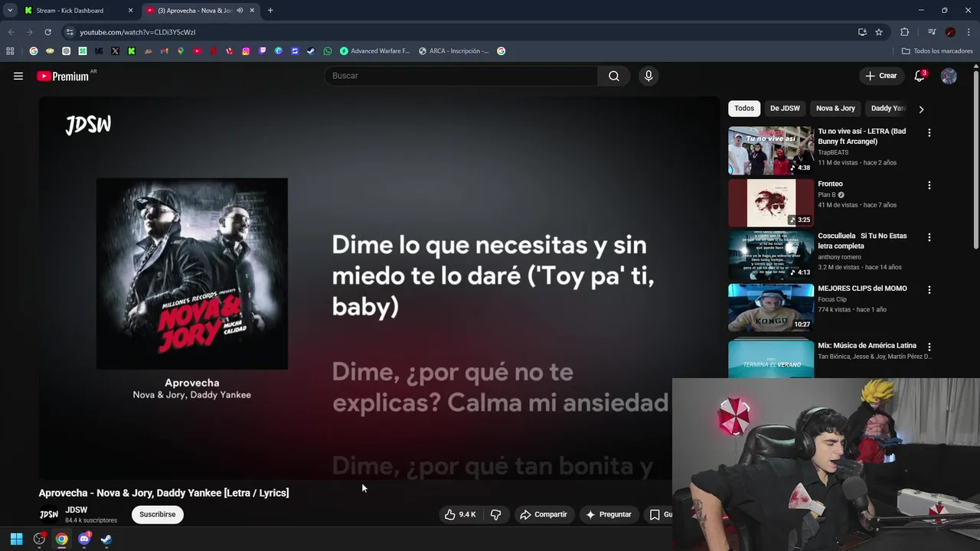Bookmark this page with the star
Viewport: 980px width, 551px height.
pos(879,32)
